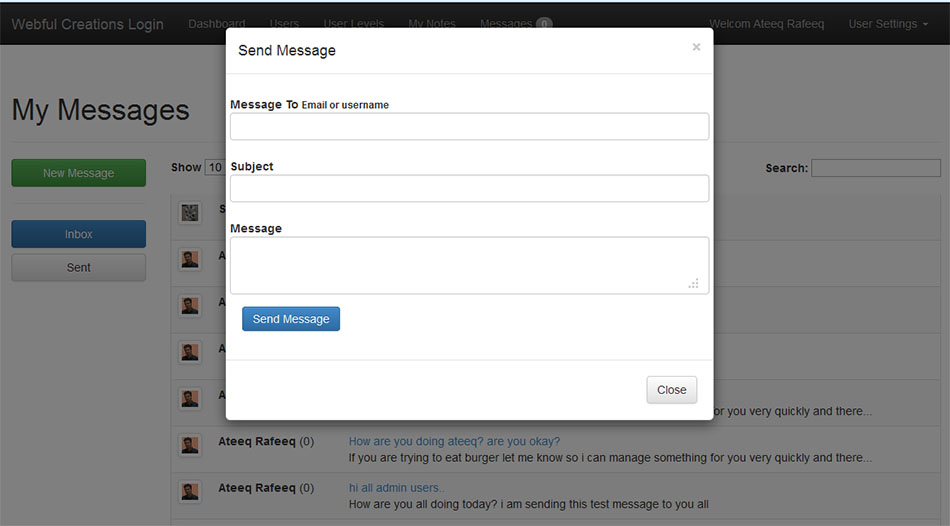Click the Message To email or username field
The image size is (950, 526).
click(x=469, y=126)
